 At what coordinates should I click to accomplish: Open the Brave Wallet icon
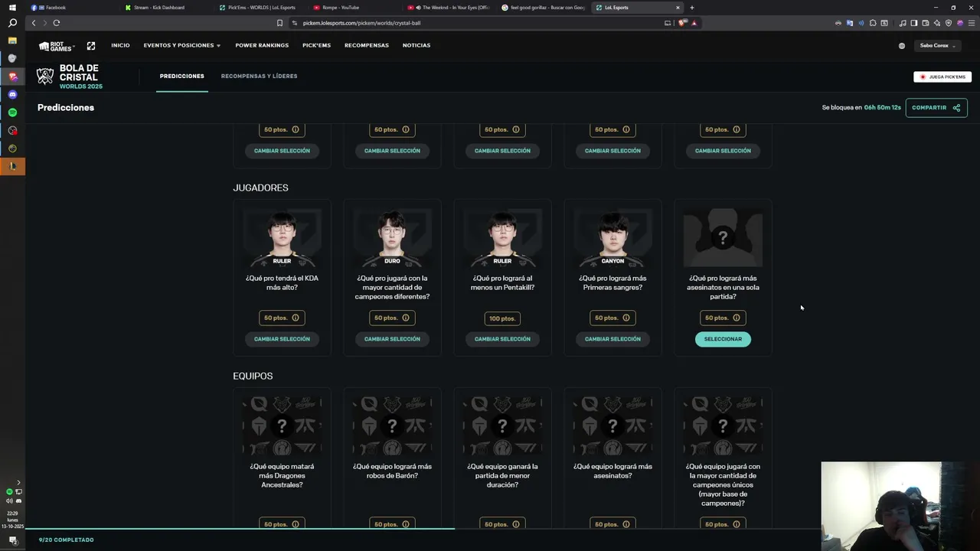[x=925, y=23]
